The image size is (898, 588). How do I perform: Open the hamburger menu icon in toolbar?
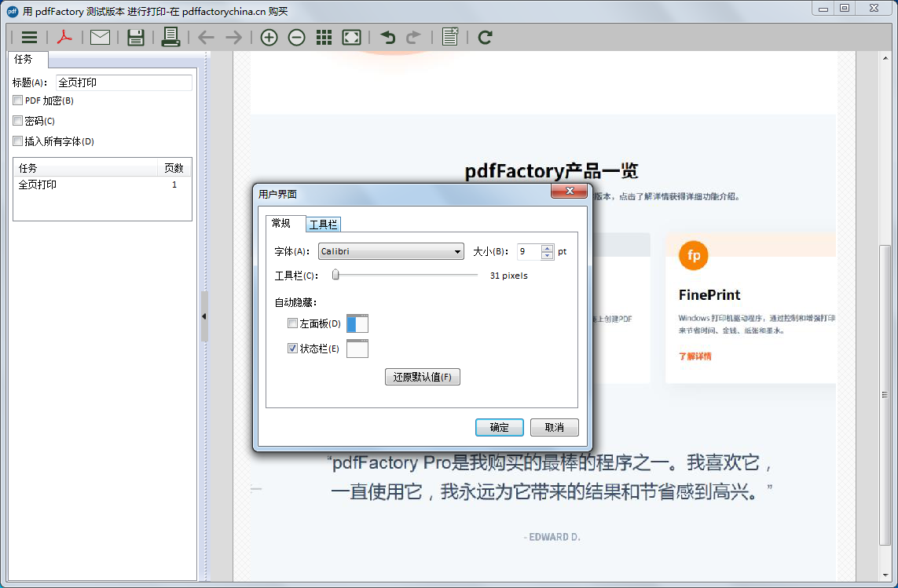(29, 37)
